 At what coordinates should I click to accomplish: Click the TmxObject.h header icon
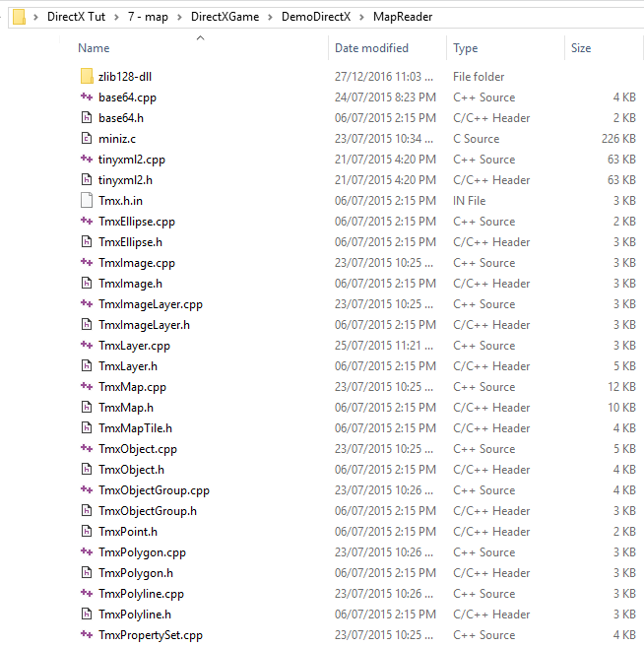[x=87, y=469]
